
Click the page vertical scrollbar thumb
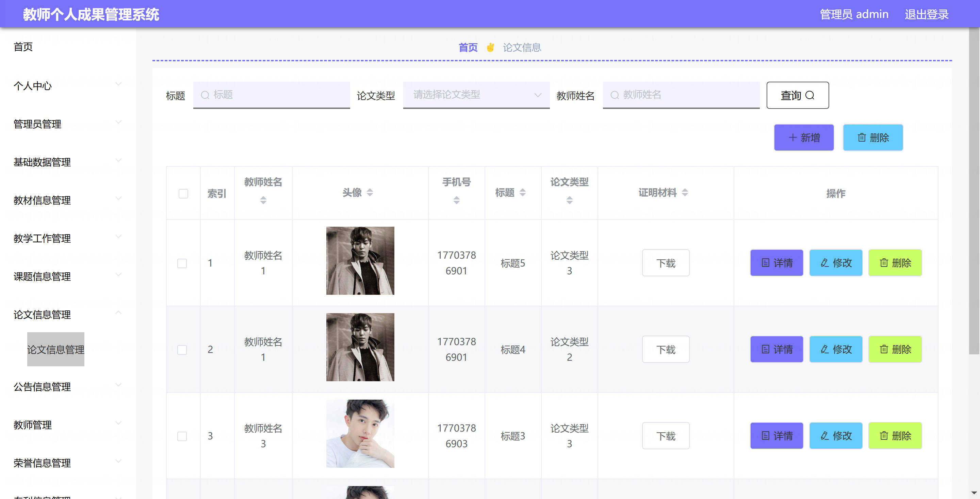pos(974,190)
